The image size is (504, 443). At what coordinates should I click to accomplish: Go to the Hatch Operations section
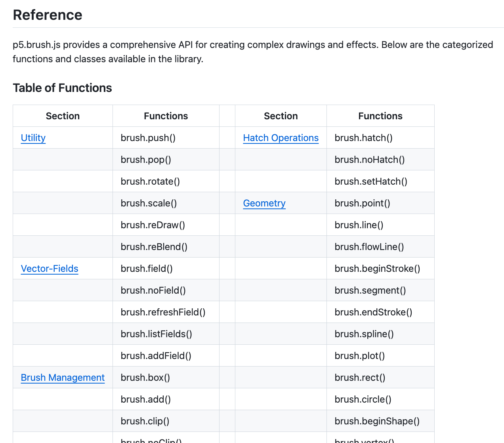click(281, 138)
